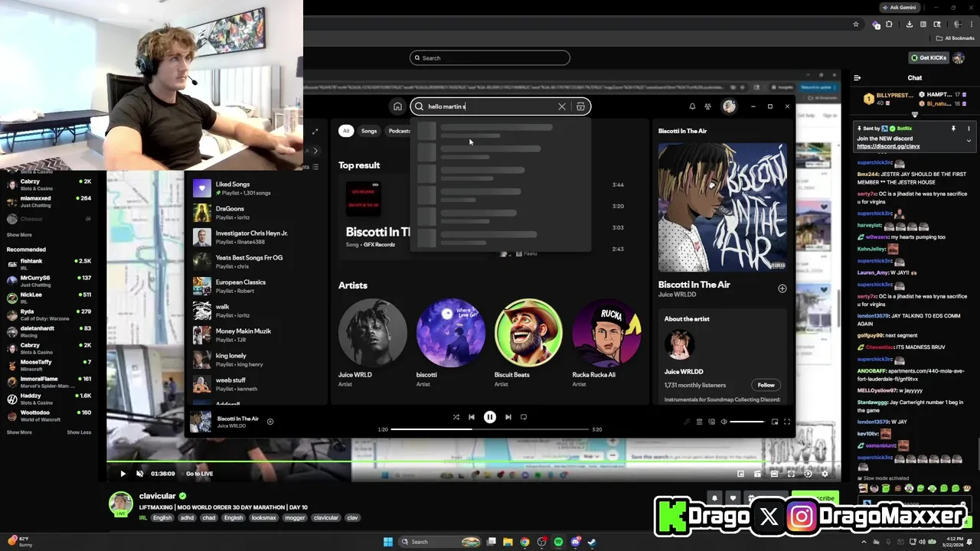Unmute the Kick stream volume icon
980x551 pixels.
[x=139, y=474]
